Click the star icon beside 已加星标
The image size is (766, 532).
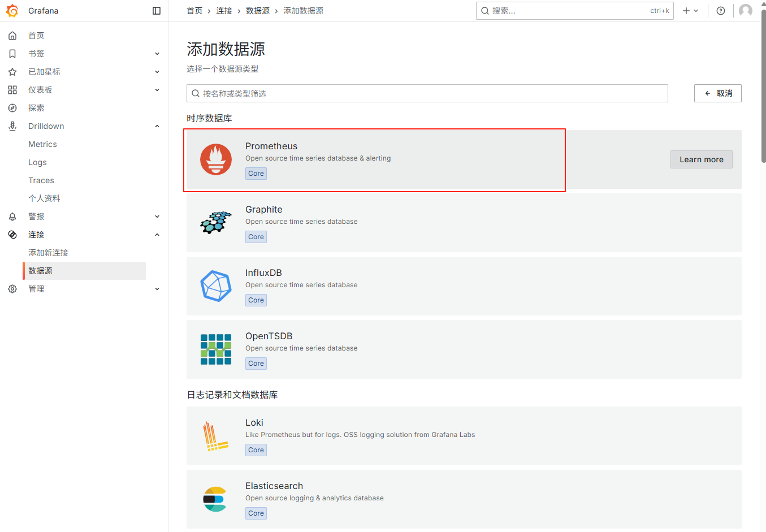[12, 72]
